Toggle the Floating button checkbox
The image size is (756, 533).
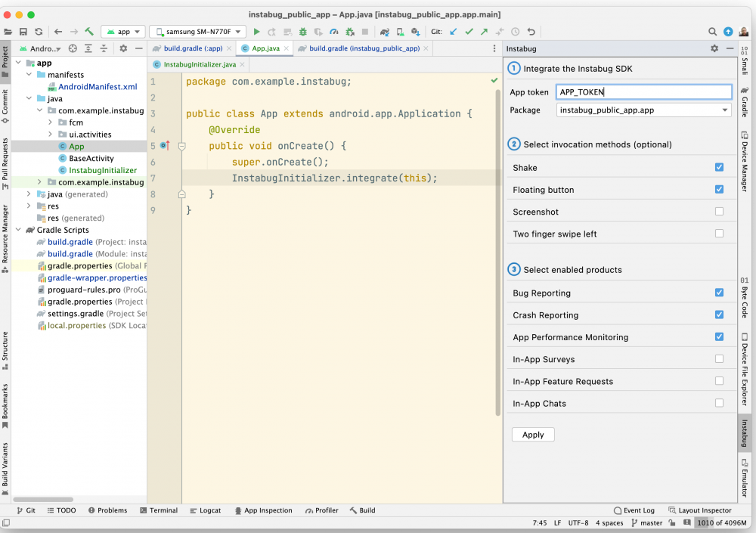[x=719, y=190]
